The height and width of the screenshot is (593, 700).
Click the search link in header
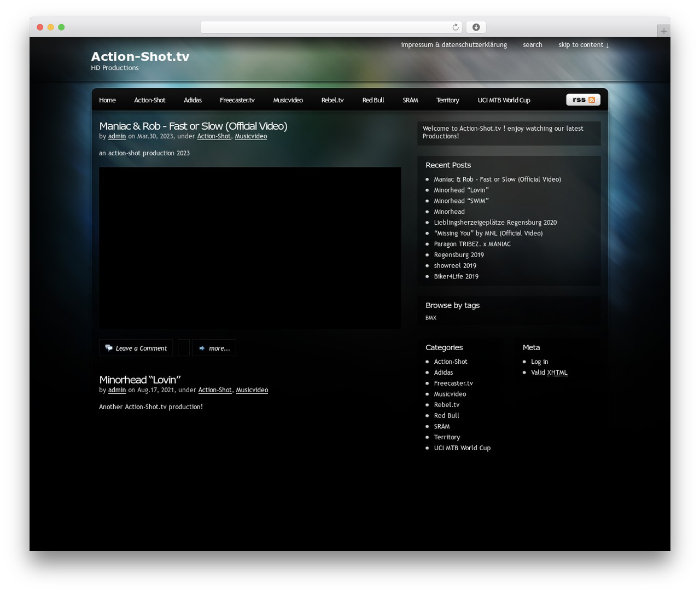pos(533,45)
